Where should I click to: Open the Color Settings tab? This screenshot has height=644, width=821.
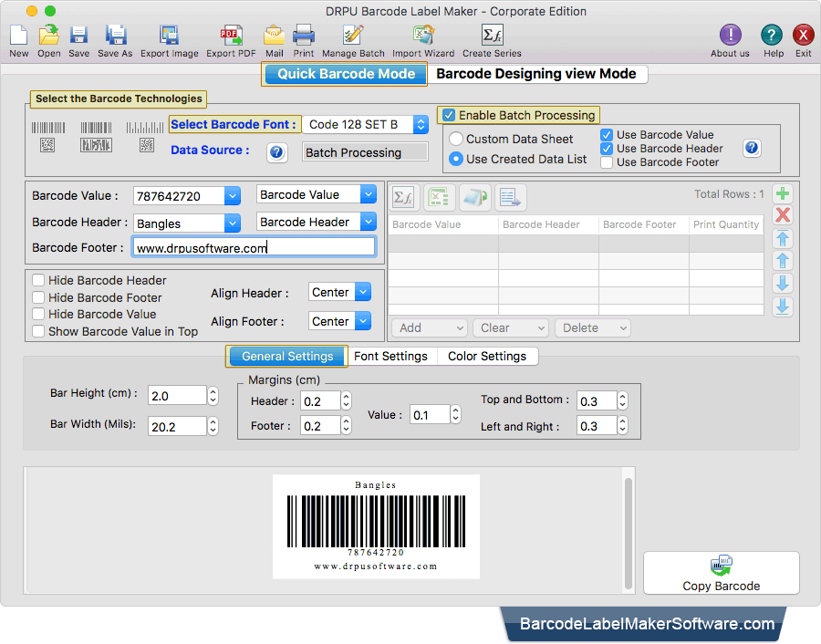(487, 356)
